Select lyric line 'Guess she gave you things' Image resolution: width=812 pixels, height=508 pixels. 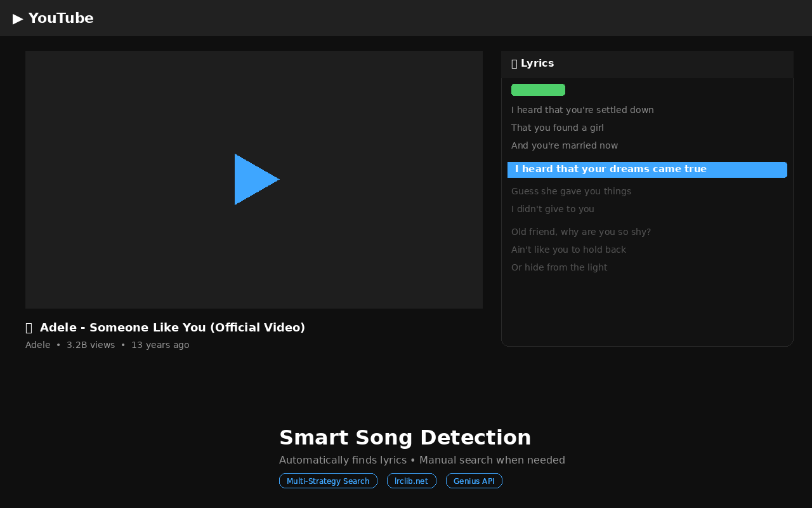click(x=572, y=191)
